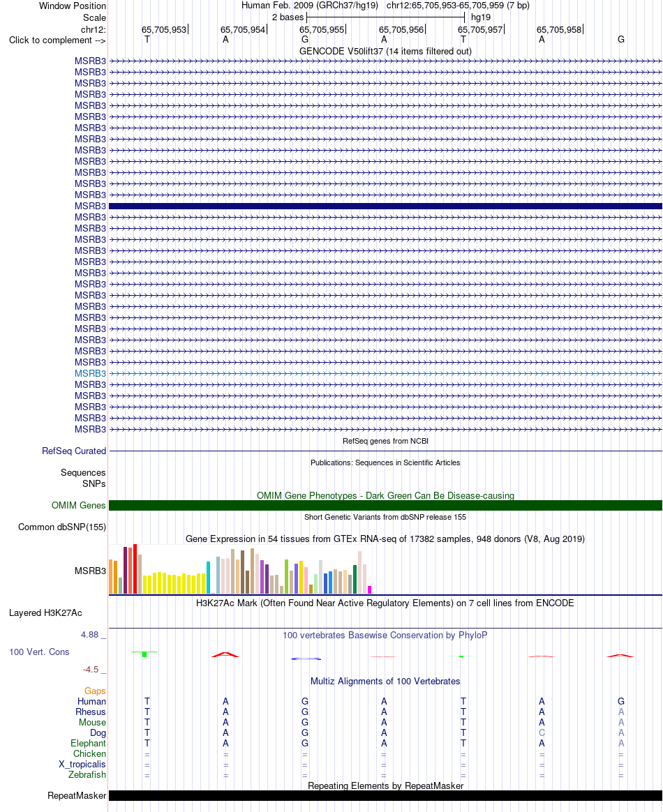Click the -4.5 lower PhyloP scale value
663x812 pixels.
pos(91,670)
